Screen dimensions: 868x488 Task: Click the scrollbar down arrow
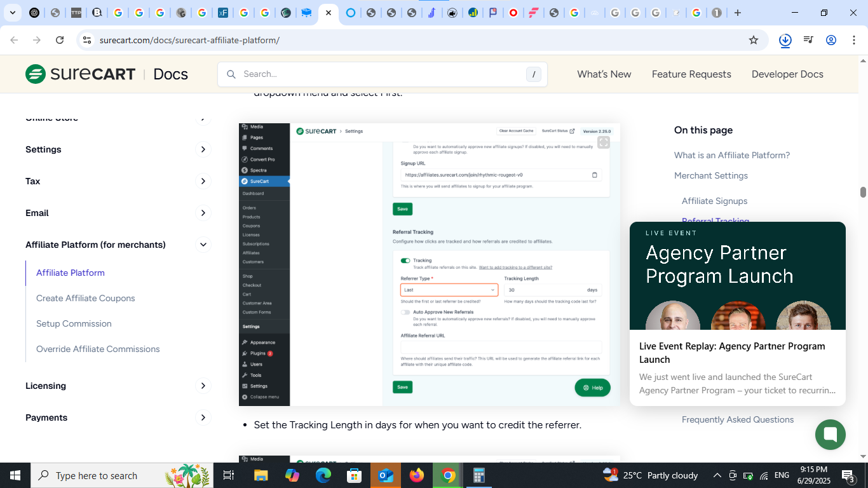pos(863,456)
